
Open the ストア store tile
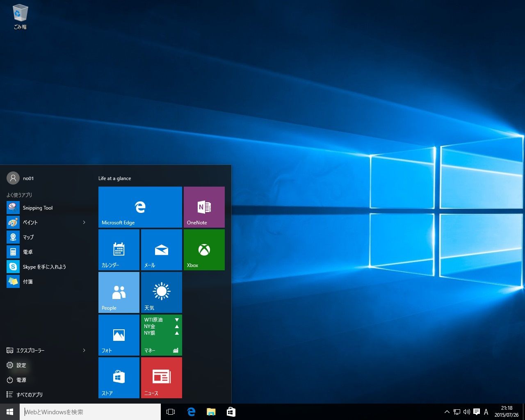coord(119,378)
